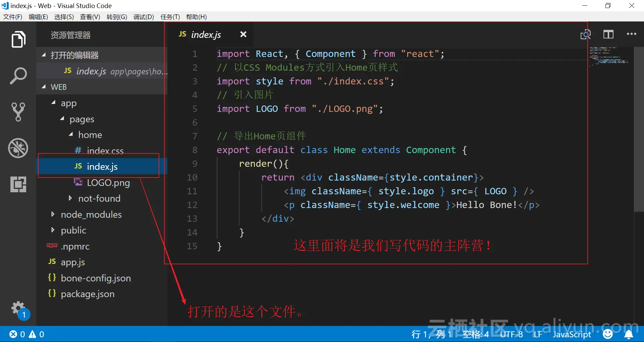The image size is (644, 342).
Task: Collapse the WEB workspace section
Action: (x=44, y=87)
